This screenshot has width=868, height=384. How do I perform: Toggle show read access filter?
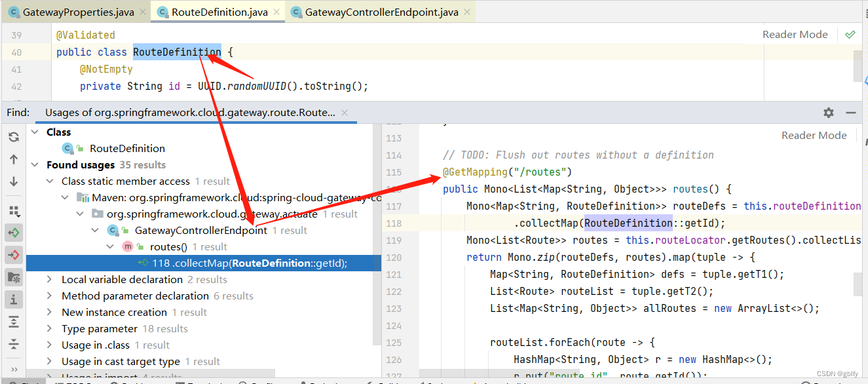[13, 233]
